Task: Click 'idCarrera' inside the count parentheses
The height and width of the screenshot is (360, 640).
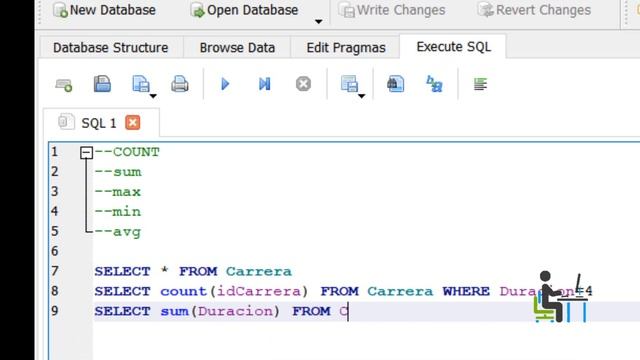Action: tap(259, 291)
